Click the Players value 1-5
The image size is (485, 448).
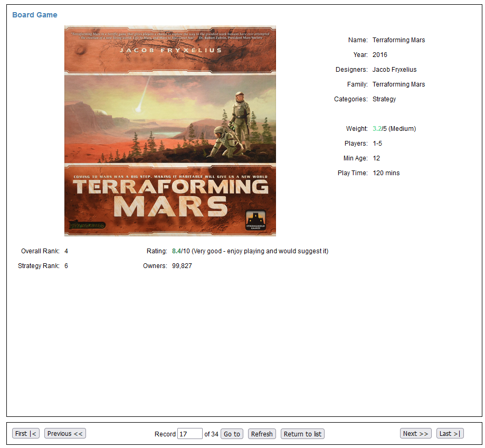pos(377,144)
